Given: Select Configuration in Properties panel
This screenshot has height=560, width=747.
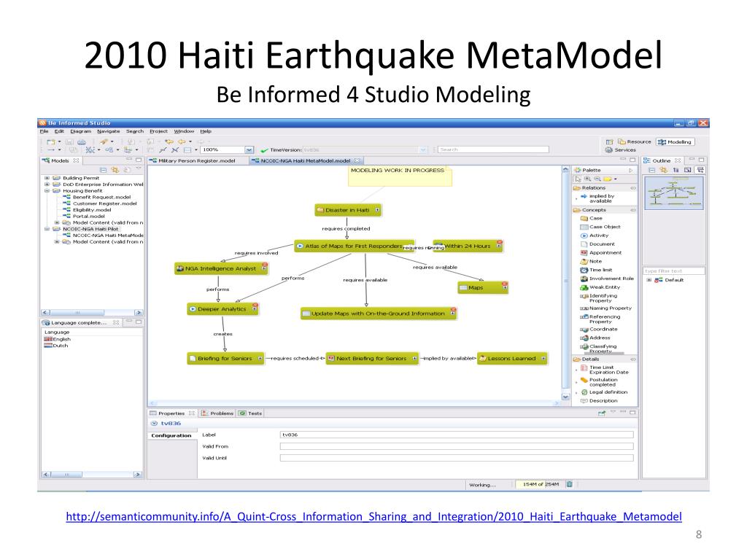Looking at the screenshot, I should [x=171, y=435].
